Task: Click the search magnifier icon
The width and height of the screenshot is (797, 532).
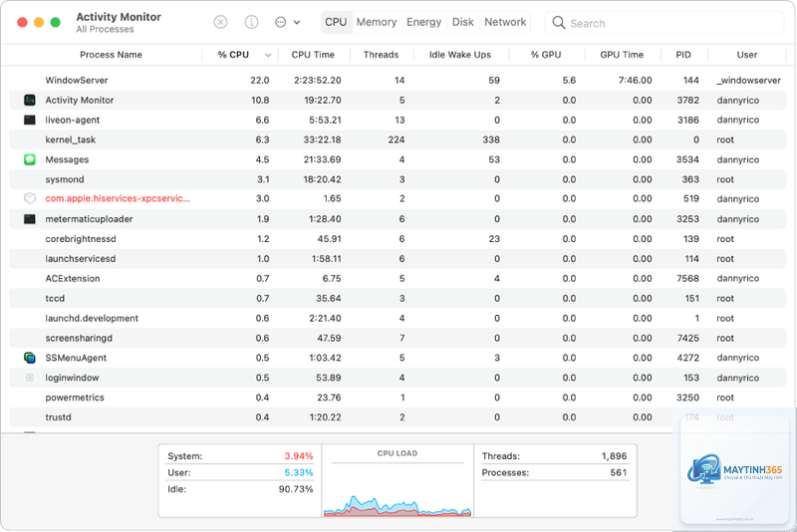Action: [x=558, y=22]
